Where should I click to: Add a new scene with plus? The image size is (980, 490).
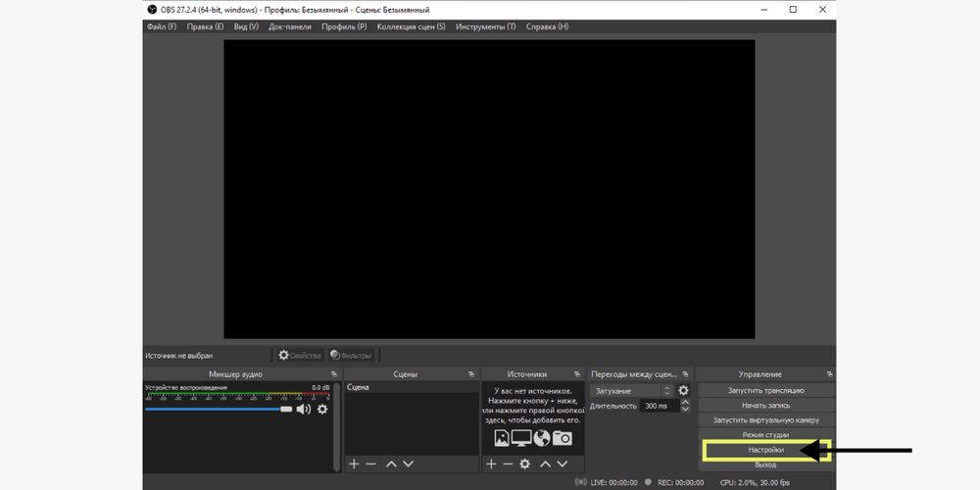(354, 464)
